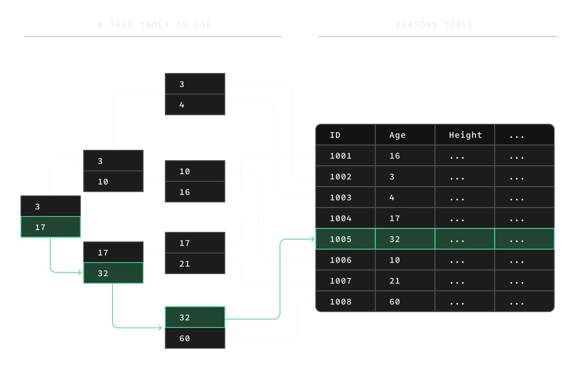Select the 4 leaf index entry
This screenshot has height=392, width=575.
coord(195,105)
